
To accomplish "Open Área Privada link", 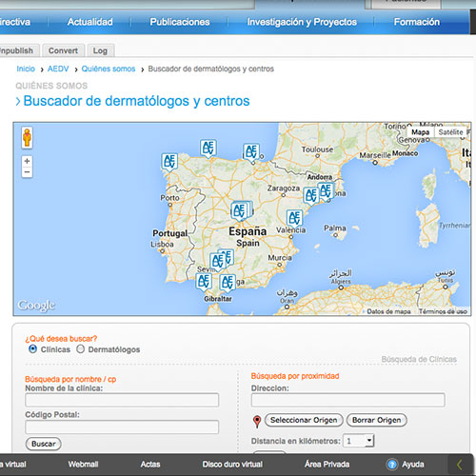I will click(x=327, y=465).
